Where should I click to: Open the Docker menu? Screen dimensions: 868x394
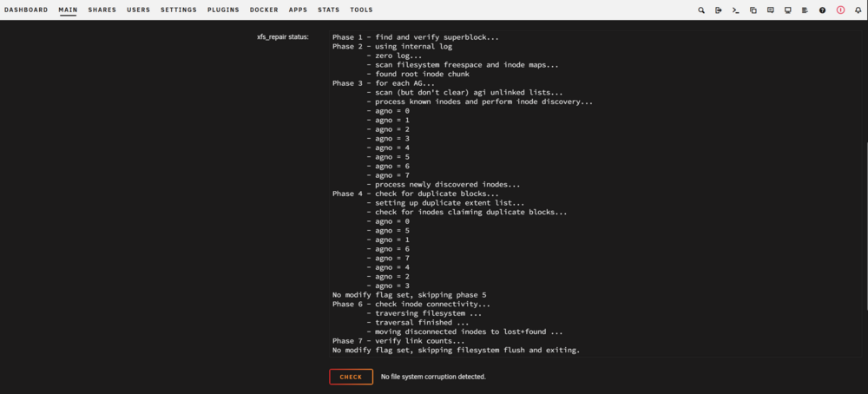pos(264,10)
